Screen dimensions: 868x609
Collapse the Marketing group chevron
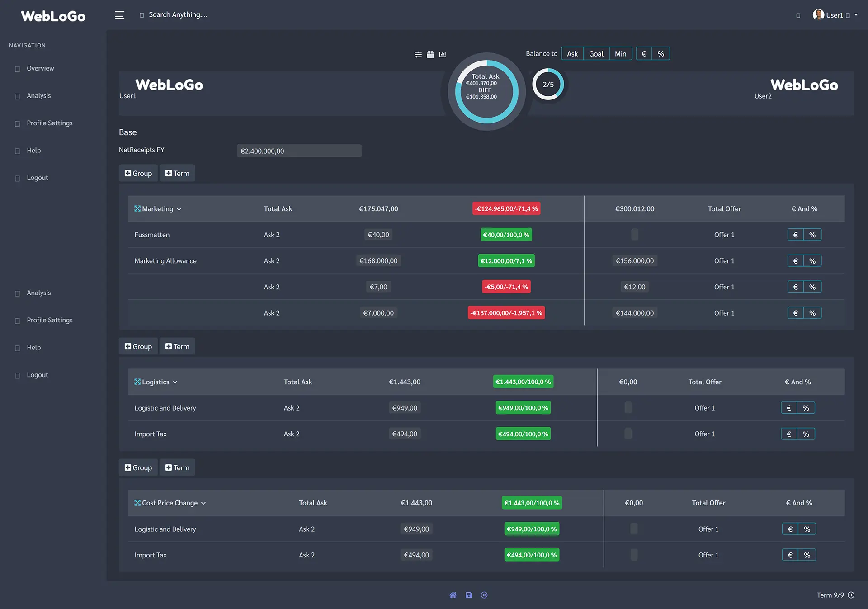coord(179,209)
